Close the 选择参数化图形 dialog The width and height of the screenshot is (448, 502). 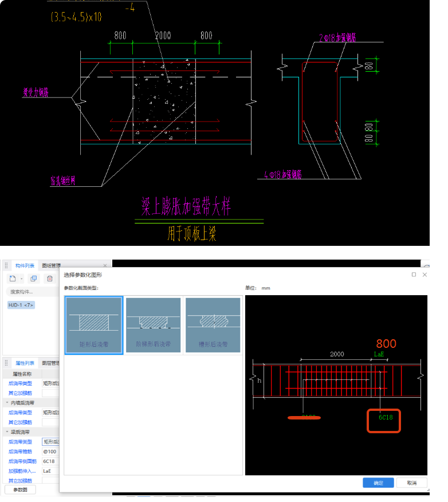pyautogui.click(x=425, y=274)
